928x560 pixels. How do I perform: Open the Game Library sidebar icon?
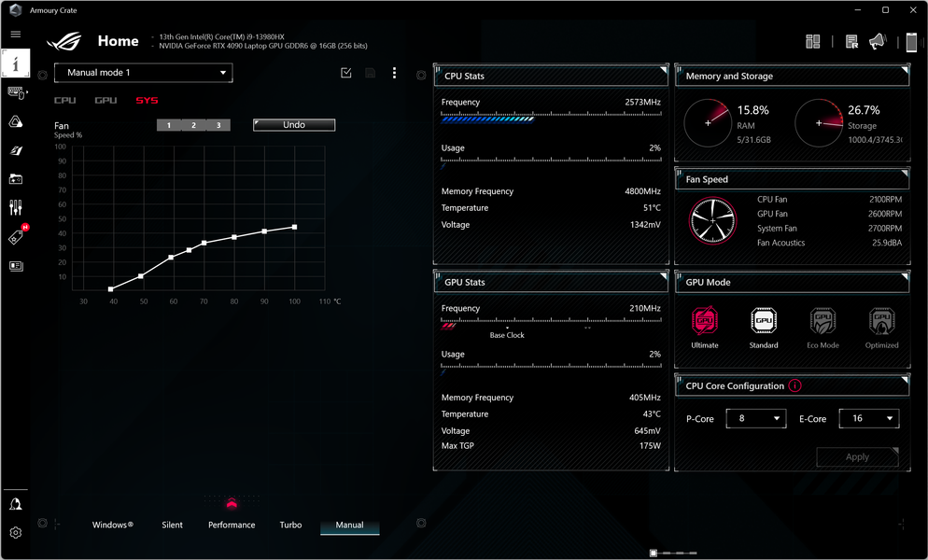(x=16, y=179)
